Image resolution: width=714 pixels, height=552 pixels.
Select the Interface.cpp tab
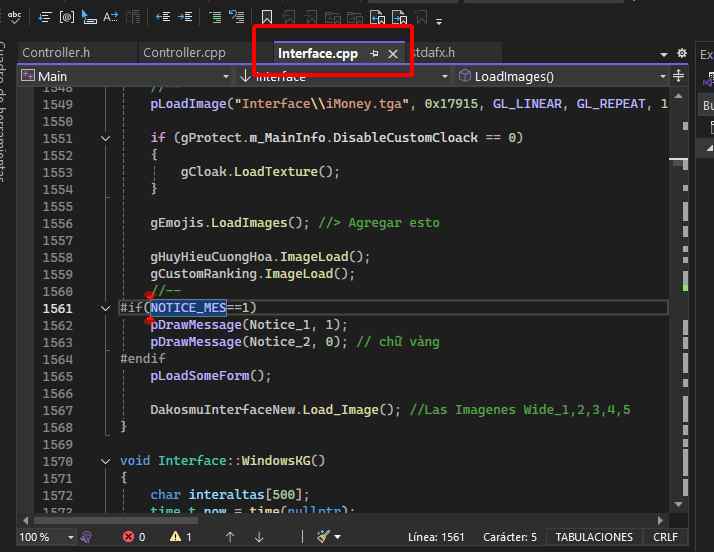pos(318,54)
